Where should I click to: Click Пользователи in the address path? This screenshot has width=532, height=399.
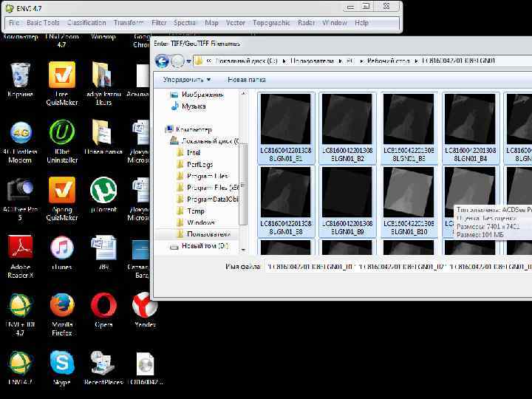(x=312, y=61)
